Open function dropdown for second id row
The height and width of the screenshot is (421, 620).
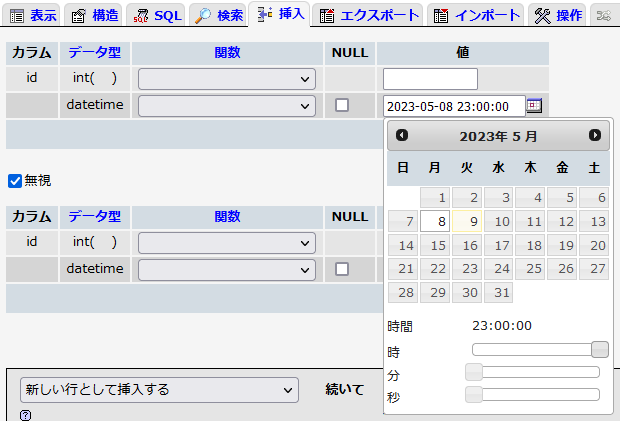227,243
